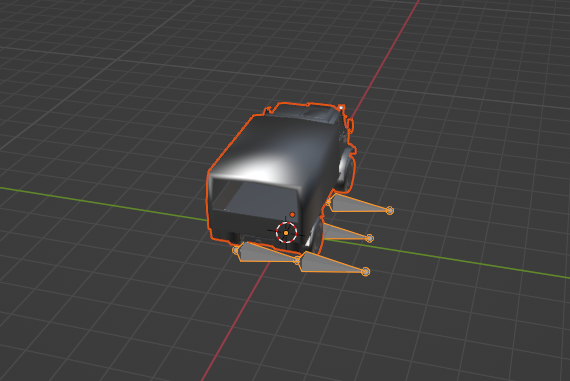Click the joint sphere between the two lower bones
This screenshot has width=570, height=381.
(297, 260)
